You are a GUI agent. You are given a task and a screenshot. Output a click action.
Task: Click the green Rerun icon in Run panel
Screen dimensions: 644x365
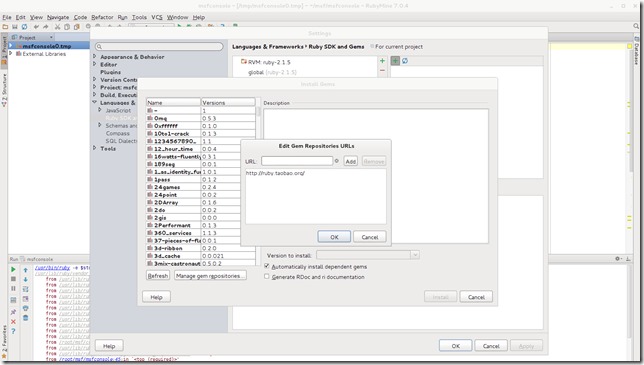point(13,269)
